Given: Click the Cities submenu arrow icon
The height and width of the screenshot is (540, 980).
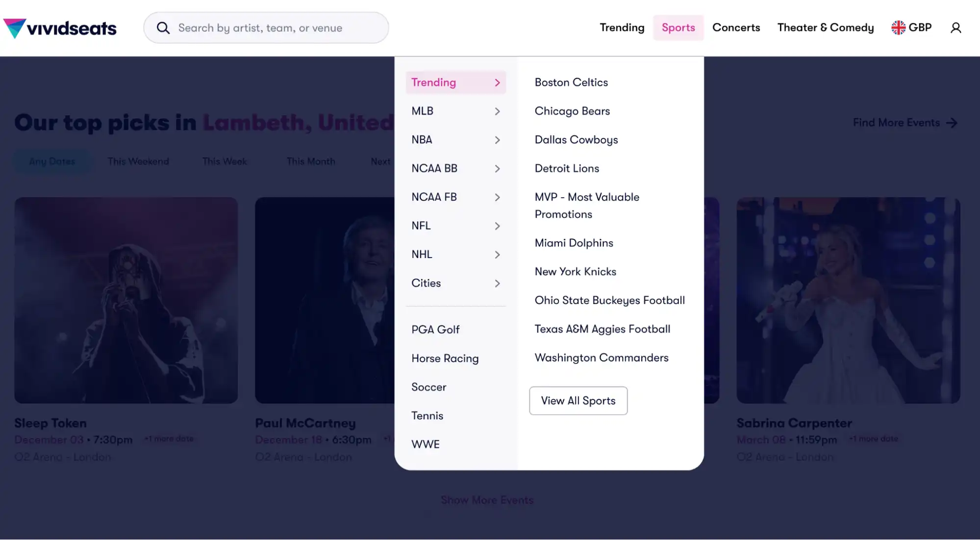Looking at the screenshot, I should (497, 283).
